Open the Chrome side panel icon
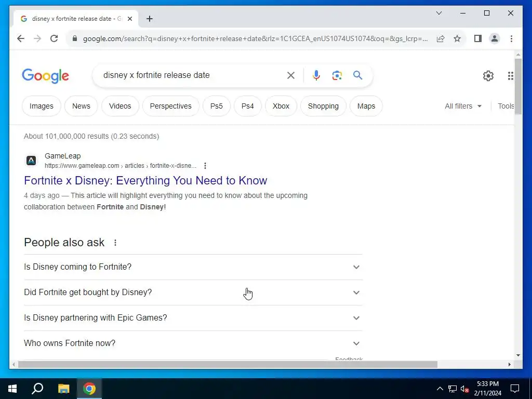The height and width of the screenshot is (399, 532). pyautogui.click(x=478, y=38)
